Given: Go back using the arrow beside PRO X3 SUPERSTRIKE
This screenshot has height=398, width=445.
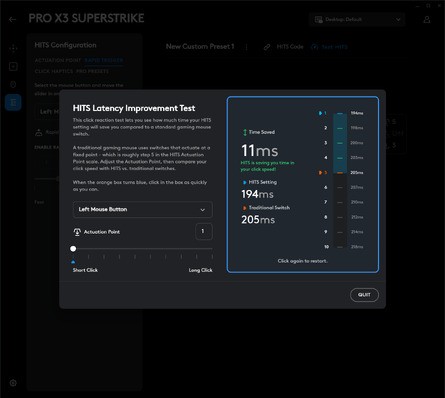Looking at the screenshot, I should (12, 20).
